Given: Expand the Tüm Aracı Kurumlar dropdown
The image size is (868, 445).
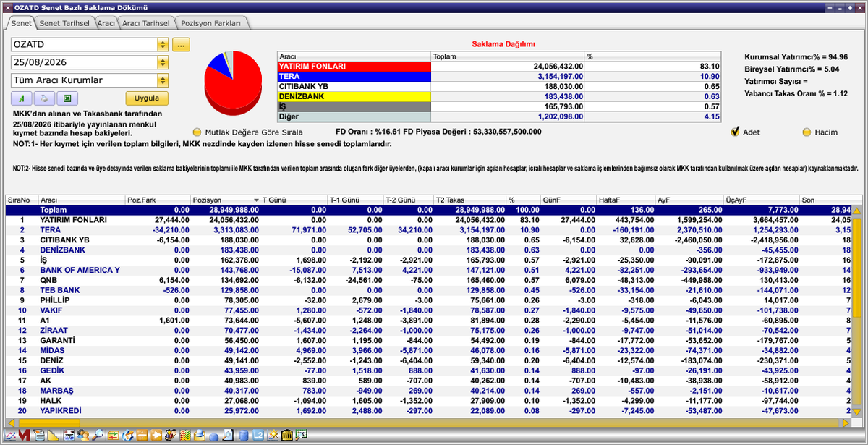Looking at the screenshot, I should coord(163,80).
